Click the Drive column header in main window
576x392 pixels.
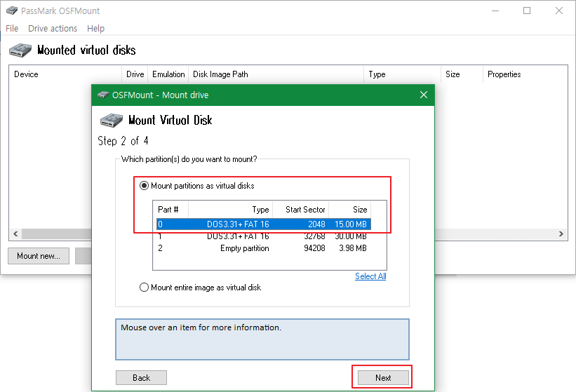click(x=135, y=74)
